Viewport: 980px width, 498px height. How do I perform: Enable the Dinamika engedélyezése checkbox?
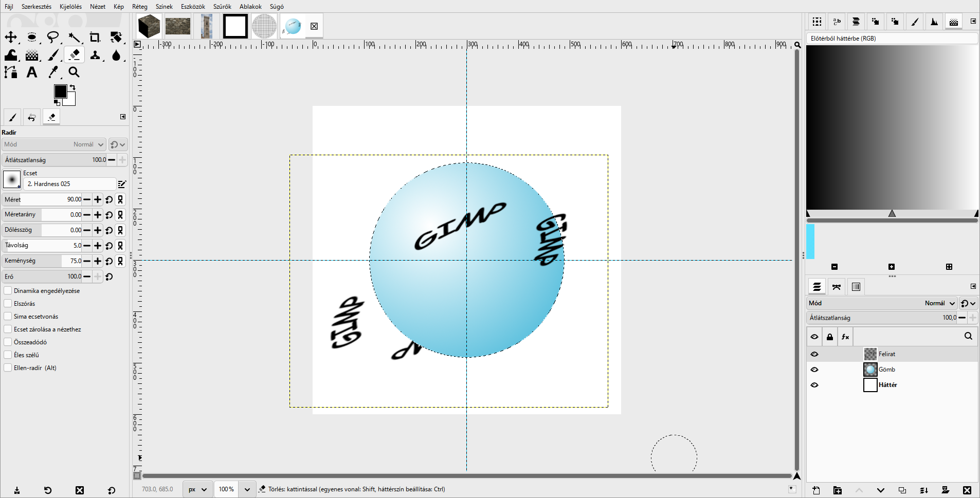click(x=8, y=291)
